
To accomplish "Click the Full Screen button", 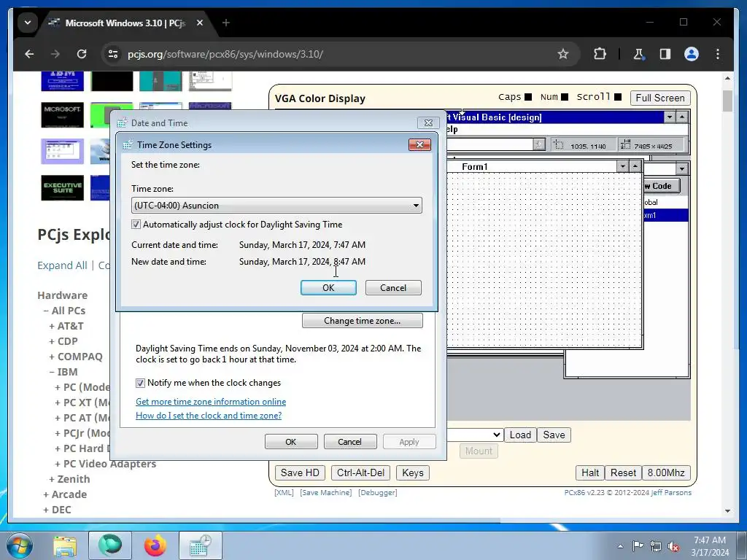I will tap(659, 98).
